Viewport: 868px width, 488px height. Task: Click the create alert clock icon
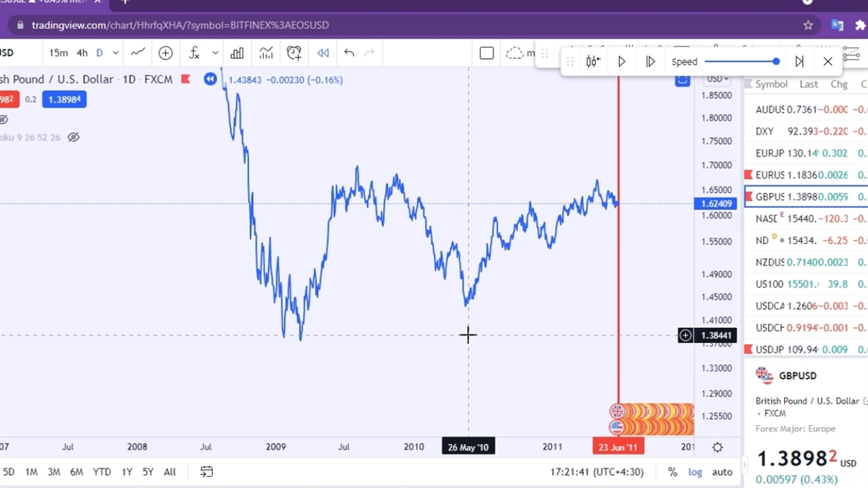(294, 53)
